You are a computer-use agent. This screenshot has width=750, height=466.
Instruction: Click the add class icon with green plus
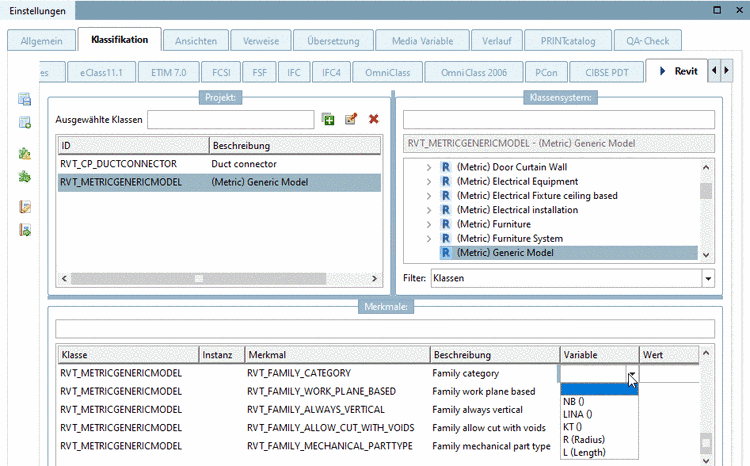point(328,120)
